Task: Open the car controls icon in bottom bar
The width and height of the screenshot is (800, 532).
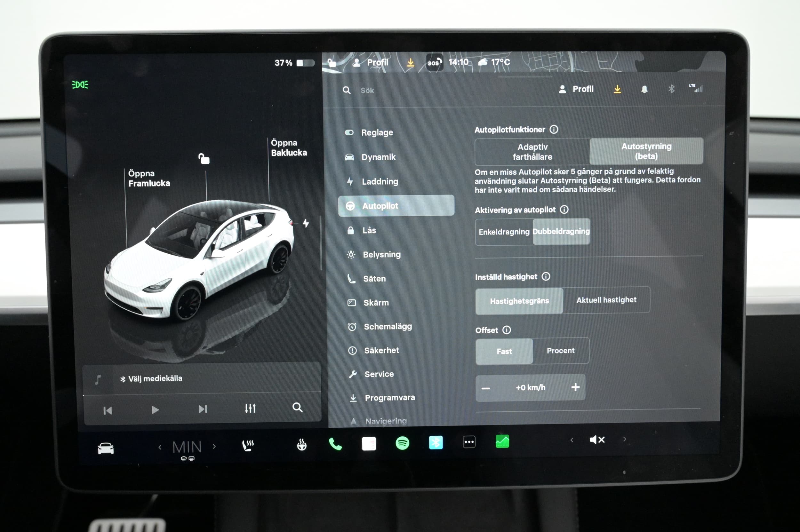Action: 106,448
